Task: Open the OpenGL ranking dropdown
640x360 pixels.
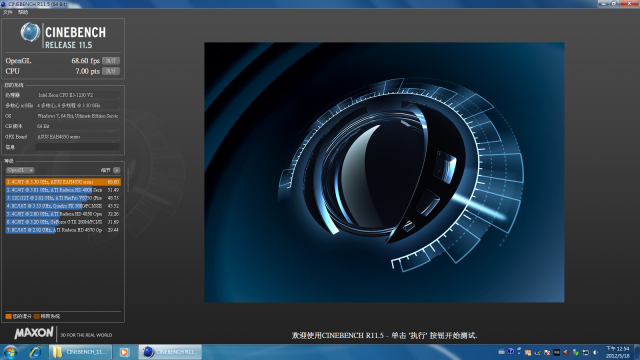Action: 20,170
